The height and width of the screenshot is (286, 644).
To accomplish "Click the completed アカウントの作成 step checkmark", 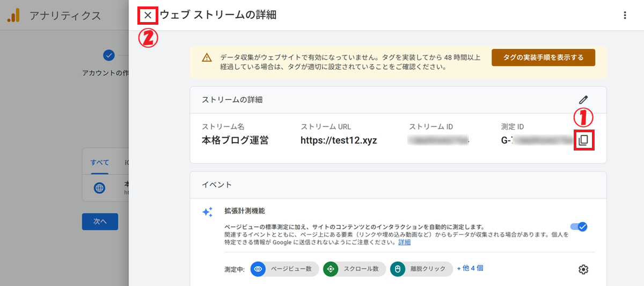I will tap(109, 55).
